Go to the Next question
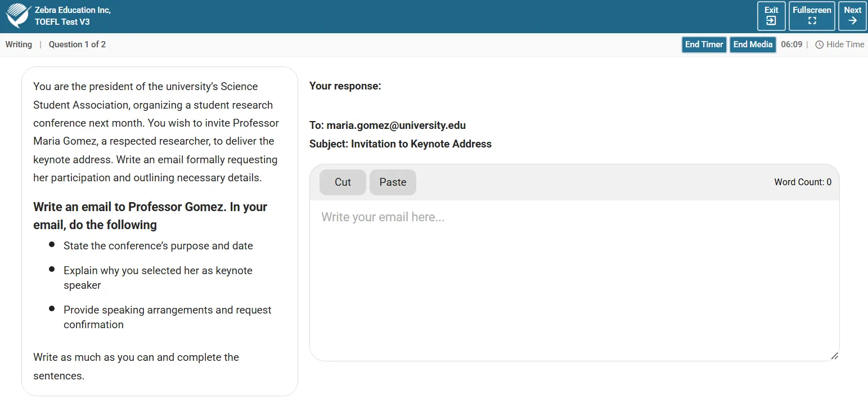The width and height of the screenshot is (868, 416). click(x=852, y=16)
